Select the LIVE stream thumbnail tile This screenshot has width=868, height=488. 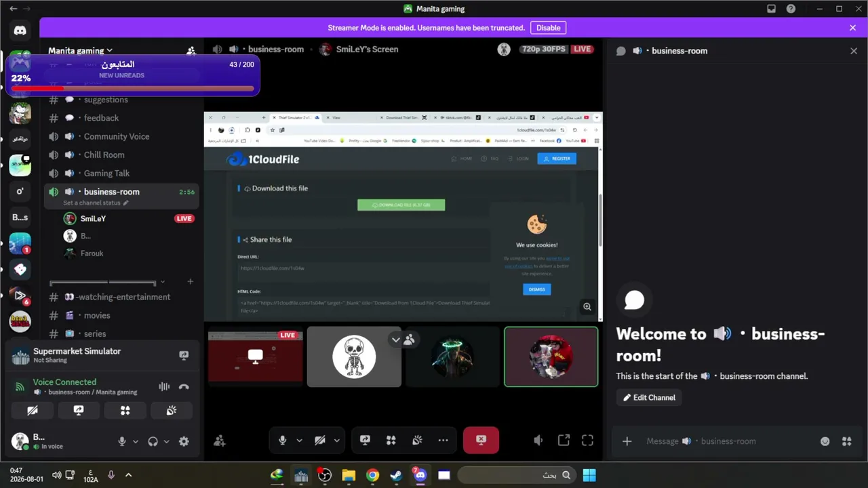256,357
